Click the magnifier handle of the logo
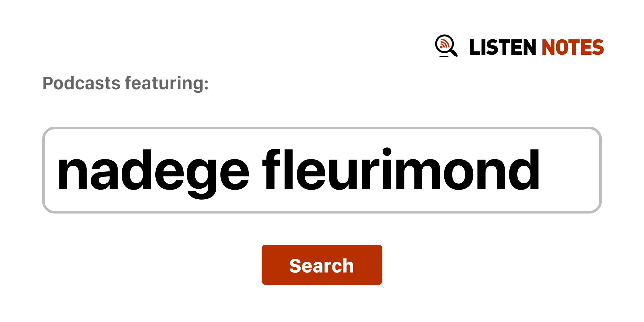 click(x=454, y=52)
